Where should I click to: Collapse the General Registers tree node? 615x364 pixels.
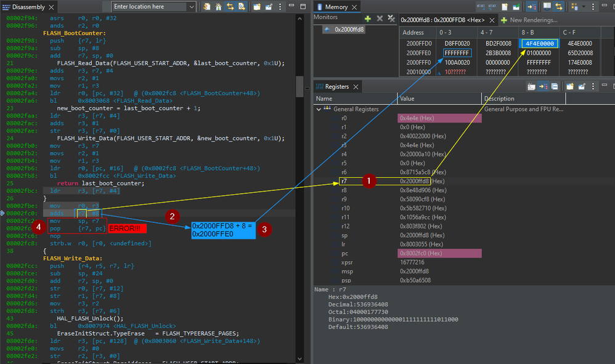tap(320, 109)
